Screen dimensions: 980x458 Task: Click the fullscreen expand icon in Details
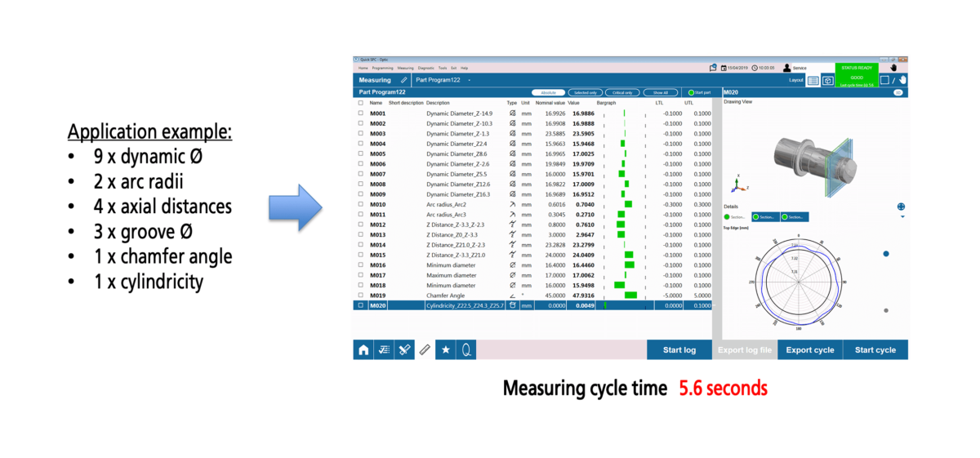[902, 207]
